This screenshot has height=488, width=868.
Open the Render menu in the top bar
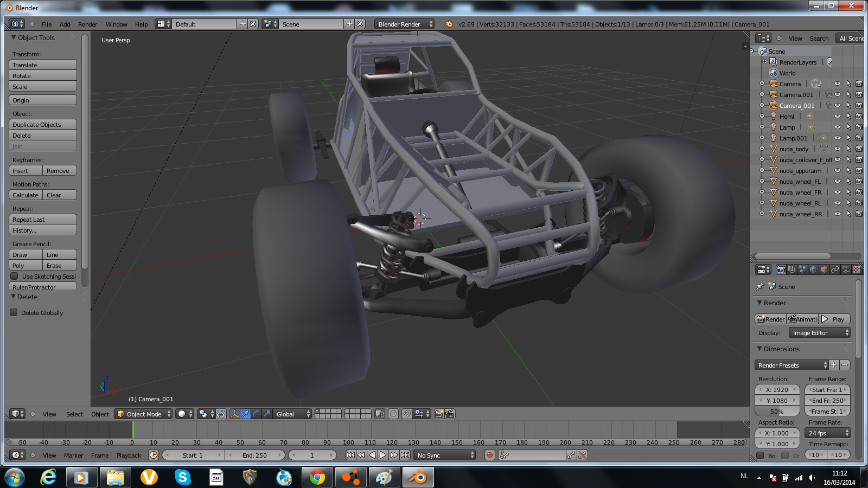click(87, 24)
